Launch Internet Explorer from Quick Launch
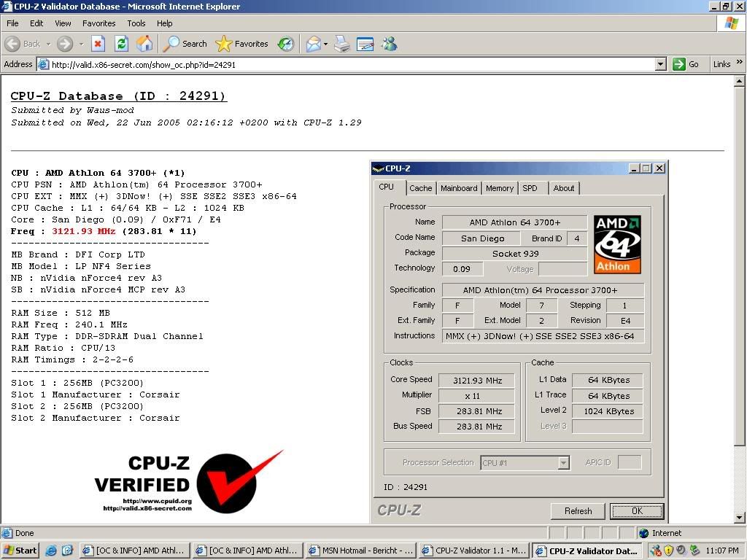Screen dimensions: 747x560 tap(51, 551)
